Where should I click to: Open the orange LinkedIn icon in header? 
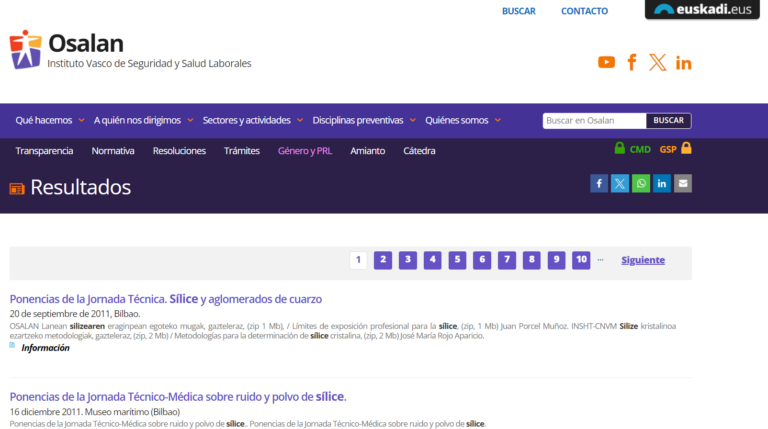[683, 63]
